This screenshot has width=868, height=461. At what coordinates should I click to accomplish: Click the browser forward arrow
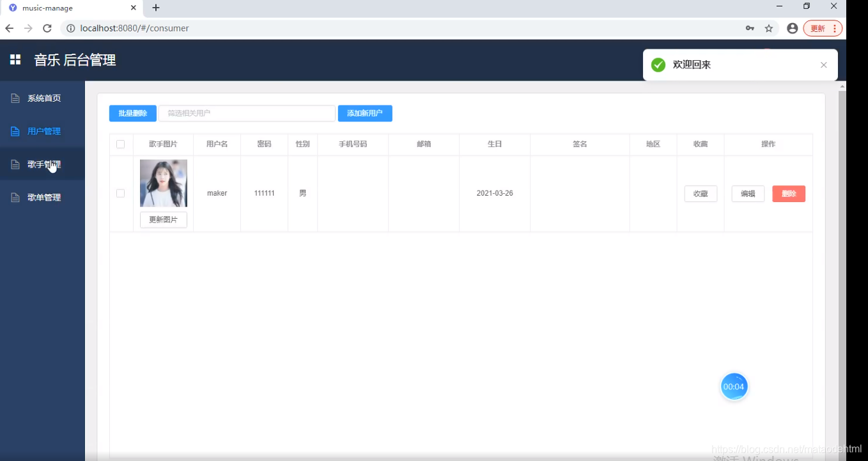(28, 28)
